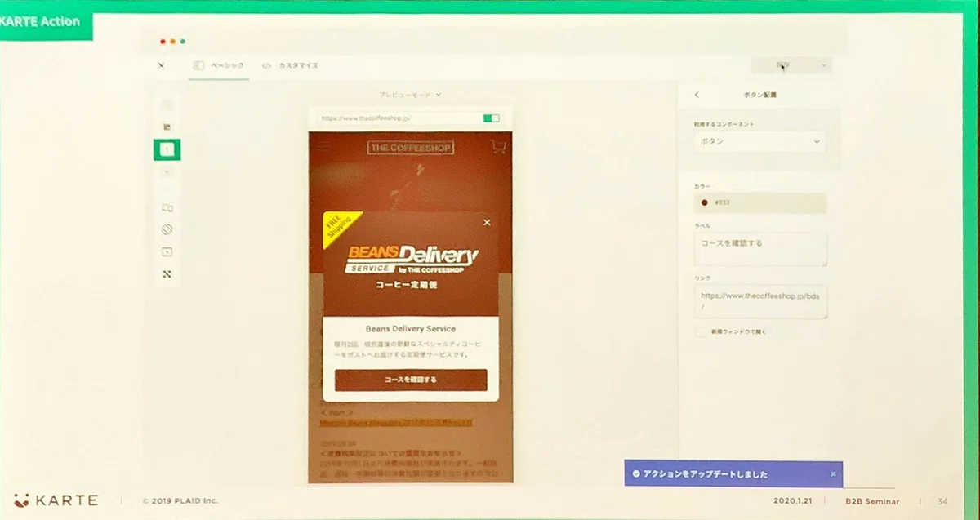This screenshot has width=980, height=520.
Task: Click the striped circle sidebar icon
Action: click(x=167, y=230)
